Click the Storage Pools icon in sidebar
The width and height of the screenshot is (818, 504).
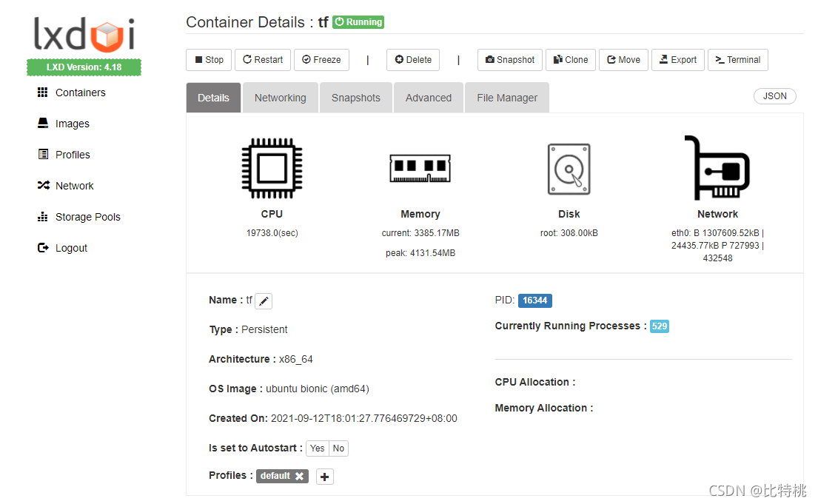(x=43, y=217)
